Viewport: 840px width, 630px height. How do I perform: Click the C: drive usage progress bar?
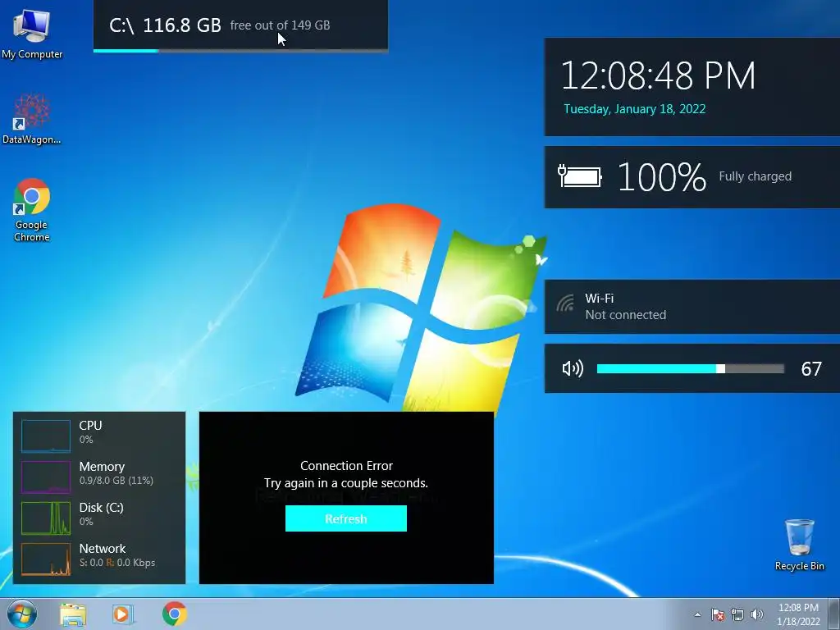(x=240, y=51)
